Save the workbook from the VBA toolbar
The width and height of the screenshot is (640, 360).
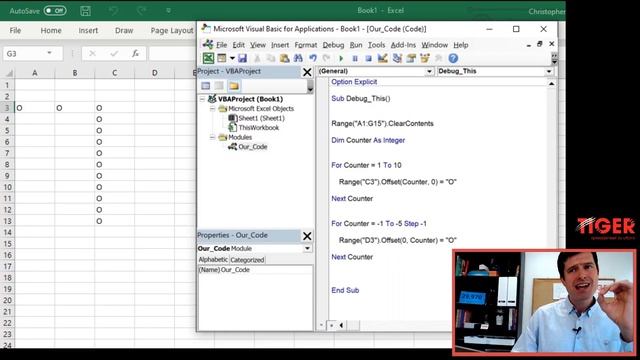pyautogui.click(x=242, y=58)
